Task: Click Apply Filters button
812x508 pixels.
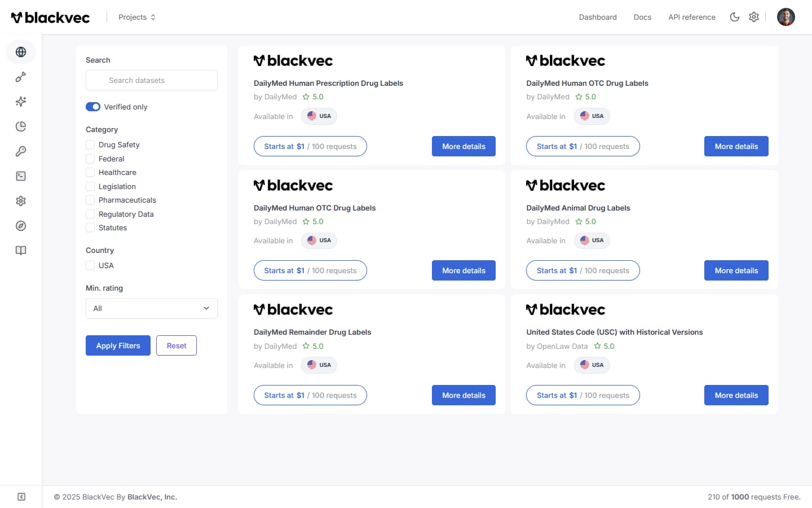Action: pyautogui.click(x=118, y=345)
